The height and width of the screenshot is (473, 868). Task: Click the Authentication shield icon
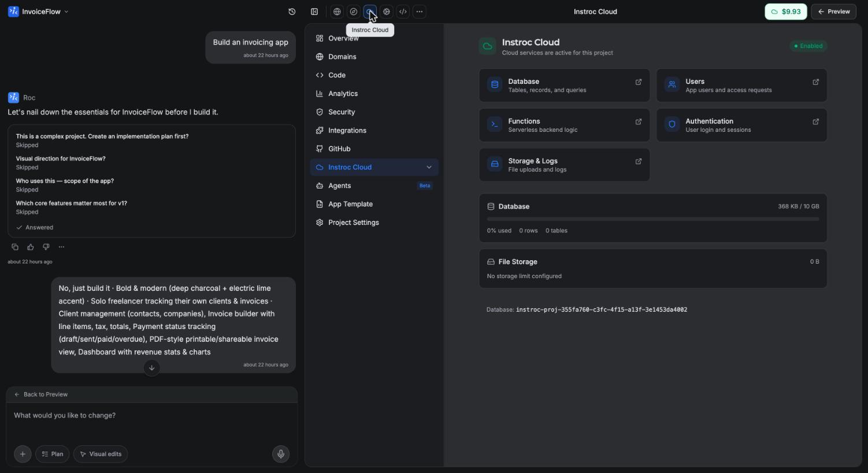(672, 124)
